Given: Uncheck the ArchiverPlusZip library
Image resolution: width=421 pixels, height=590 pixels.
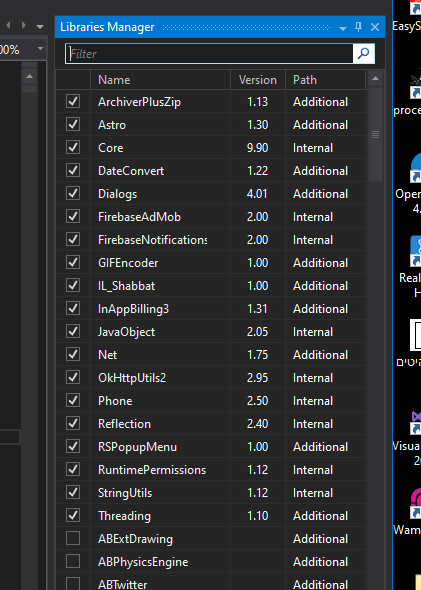Looking at the screenshot, I should (x=73, y=101).
